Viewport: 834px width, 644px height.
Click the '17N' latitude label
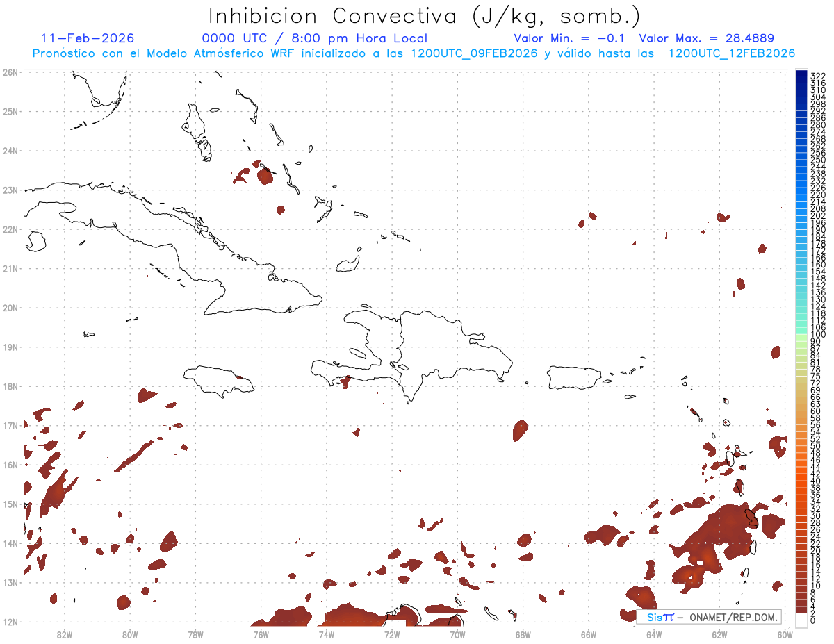(10, 425)
